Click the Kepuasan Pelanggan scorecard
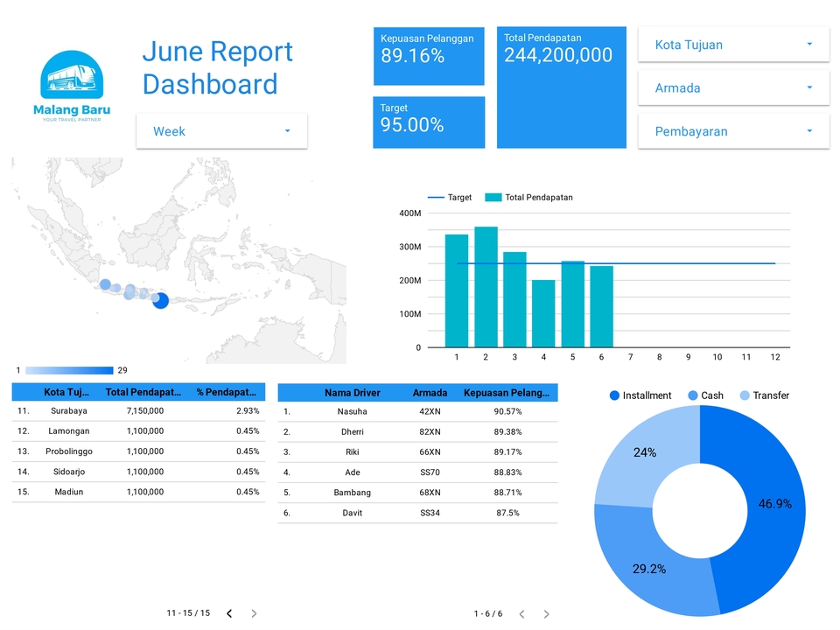840x630 pixels. tap(429, 56)
